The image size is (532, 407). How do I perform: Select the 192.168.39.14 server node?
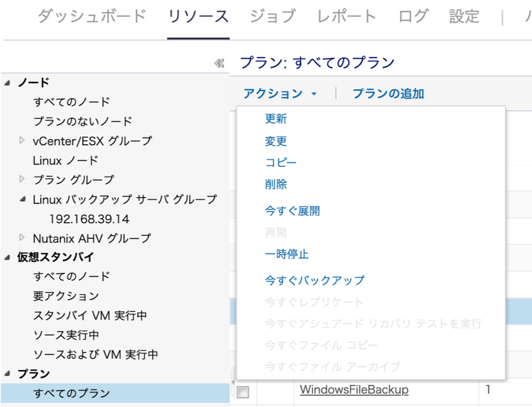89,219
